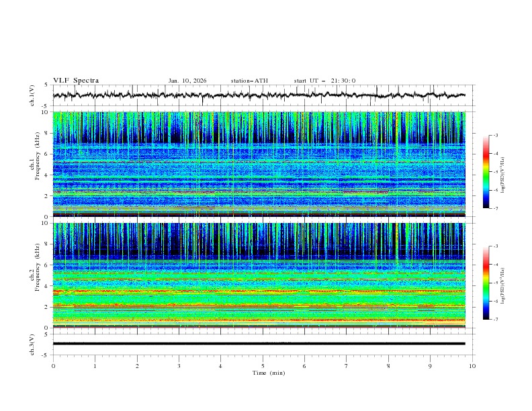Click time axis tick label "2"

pyautogui.click(x=137, y=366)
